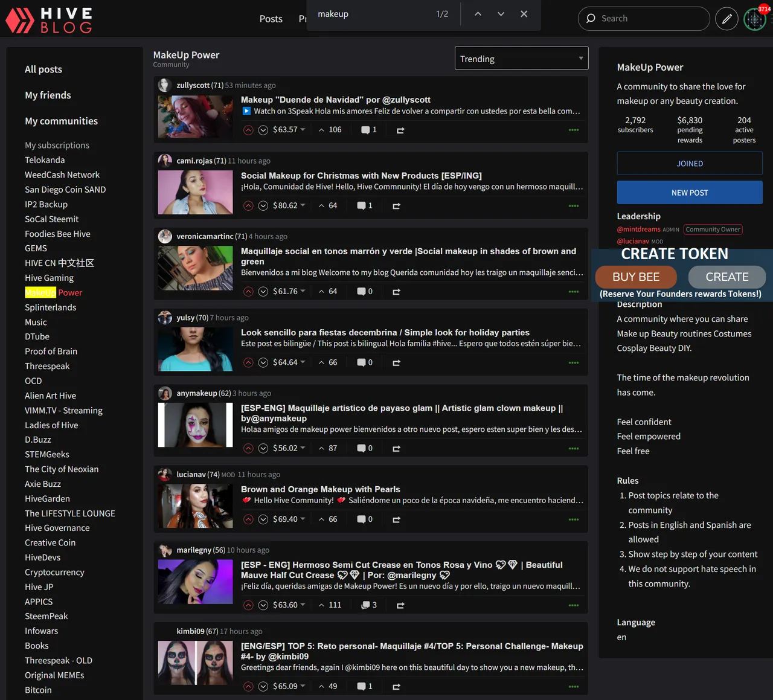
Task: Expand payout details for $61.76
Action: point(289,292)
